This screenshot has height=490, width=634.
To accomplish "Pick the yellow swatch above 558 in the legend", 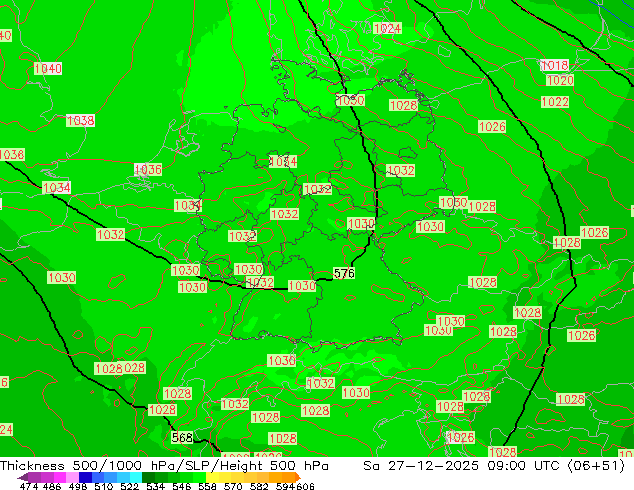I will [x=213, y=477].
